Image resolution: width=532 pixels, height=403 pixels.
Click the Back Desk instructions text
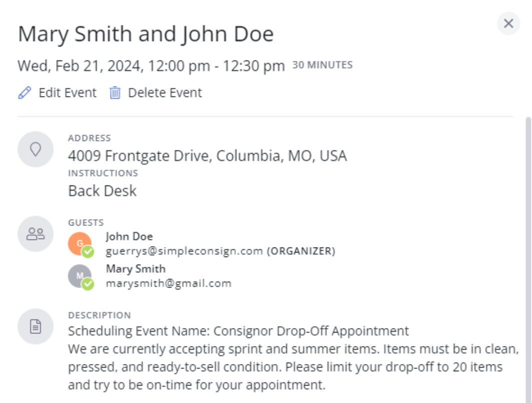coord(102,191)
